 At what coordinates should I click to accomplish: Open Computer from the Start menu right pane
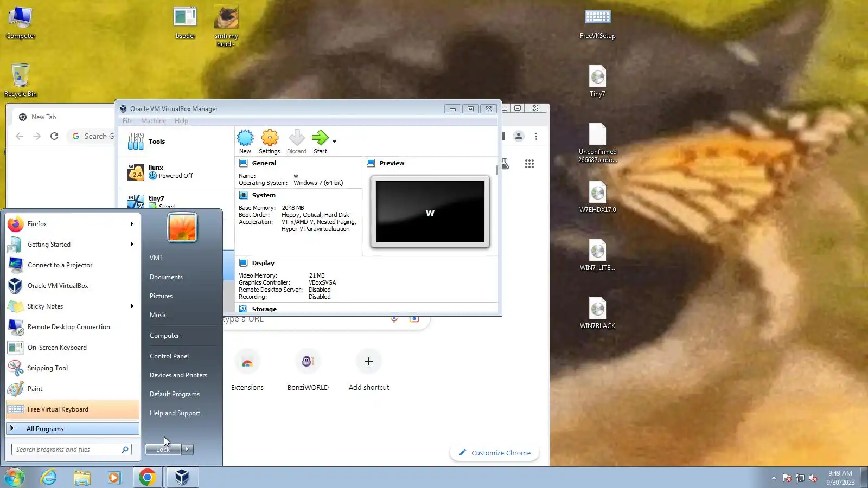pyautogui.click(x=164, y=336)
